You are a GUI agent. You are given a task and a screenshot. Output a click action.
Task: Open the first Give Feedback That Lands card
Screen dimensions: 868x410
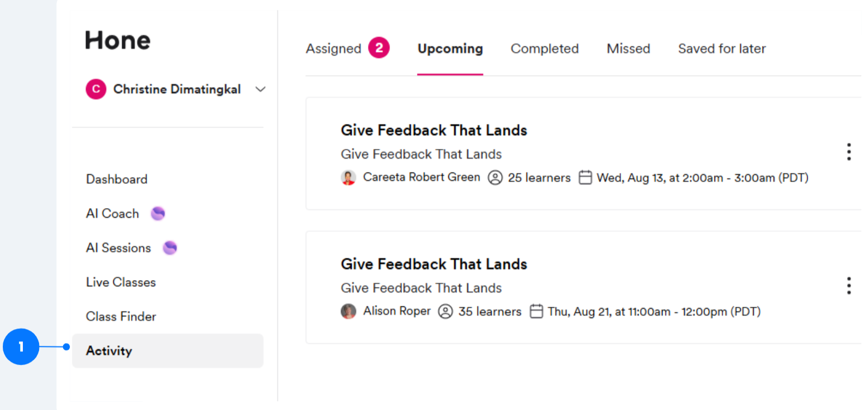[x=434, y=131]
